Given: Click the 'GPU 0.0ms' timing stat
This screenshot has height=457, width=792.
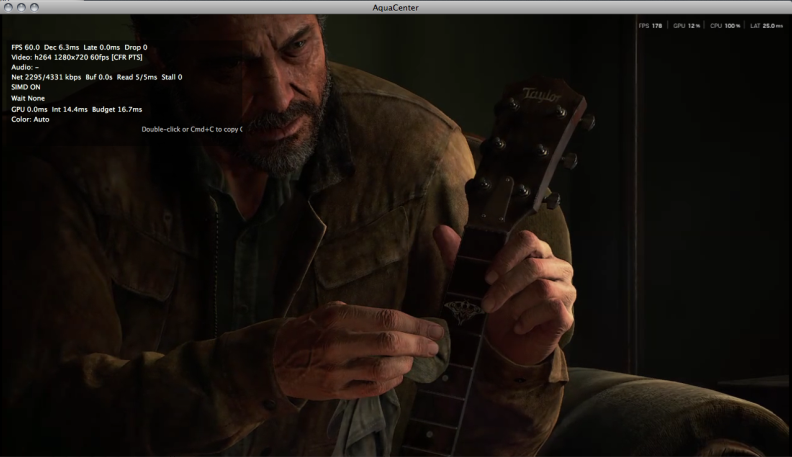Looking at the screenshot, I should coord(29,110).
